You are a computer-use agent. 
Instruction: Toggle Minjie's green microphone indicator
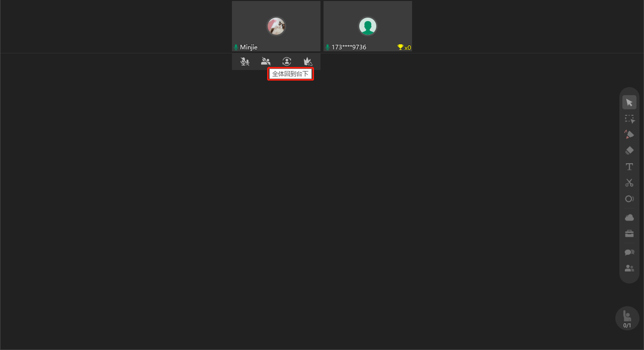pos(236,47)
